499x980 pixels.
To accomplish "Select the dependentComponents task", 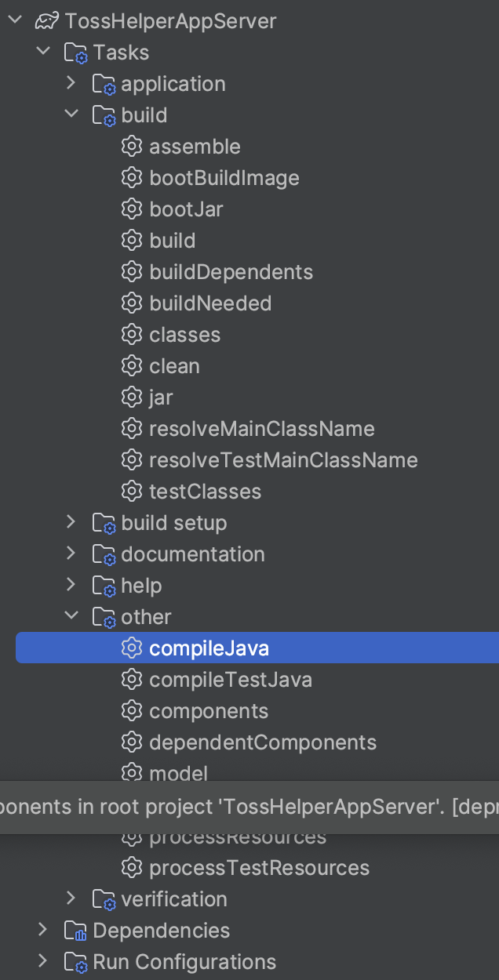I will pyautogui.click(x=263, y=742).
